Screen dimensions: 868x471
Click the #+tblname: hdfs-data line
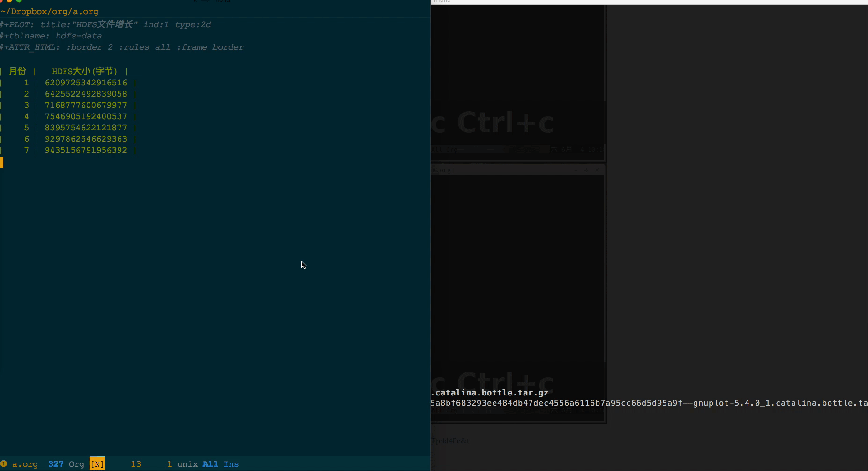click(51, 36)
